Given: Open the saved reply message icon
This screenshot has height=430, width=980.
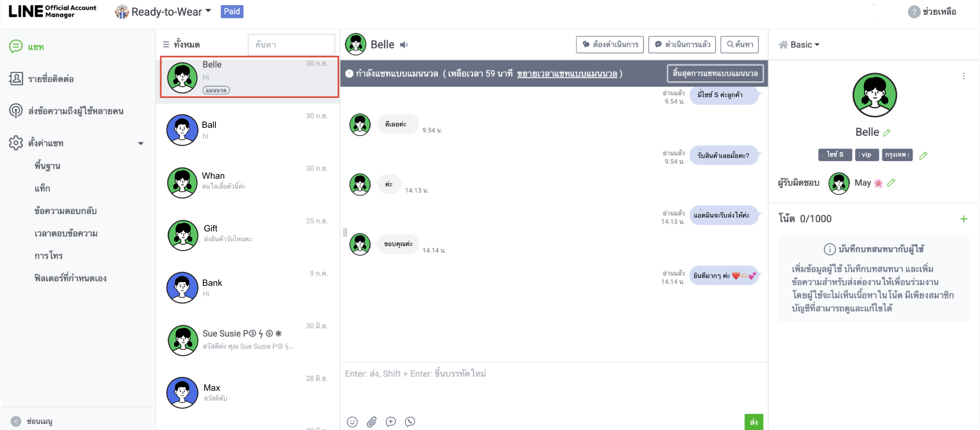Looking at the screenshot, I should 391,422.
